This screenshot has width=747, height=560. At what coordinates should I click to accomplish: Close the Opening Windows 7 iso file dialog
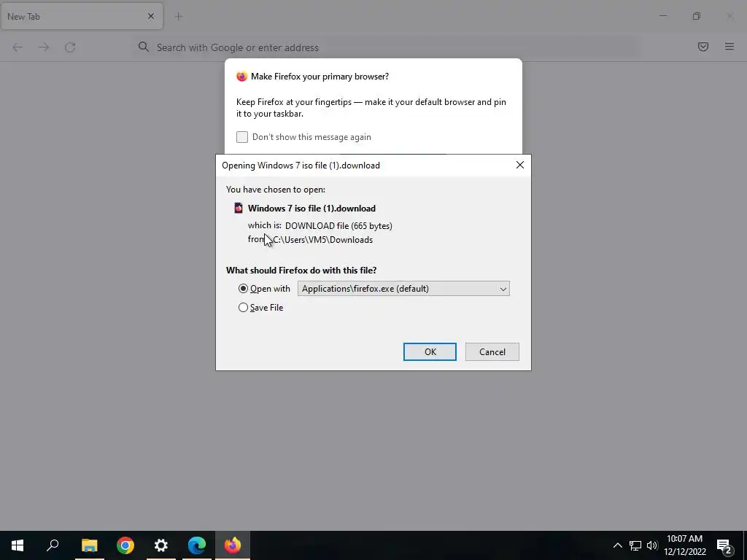519,165
